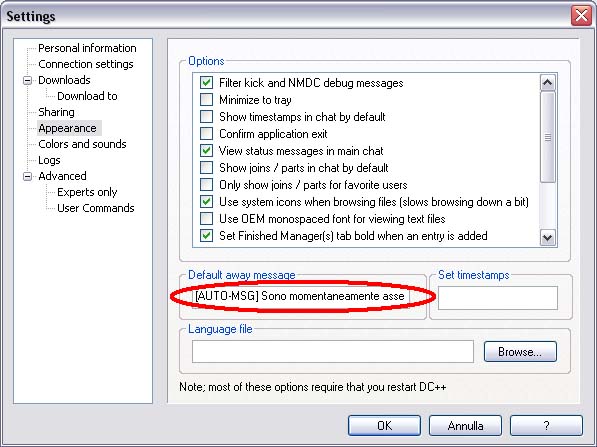Confirm settings with the OK button
This screenshot has height=447, width=597.
tap(384, 426)
